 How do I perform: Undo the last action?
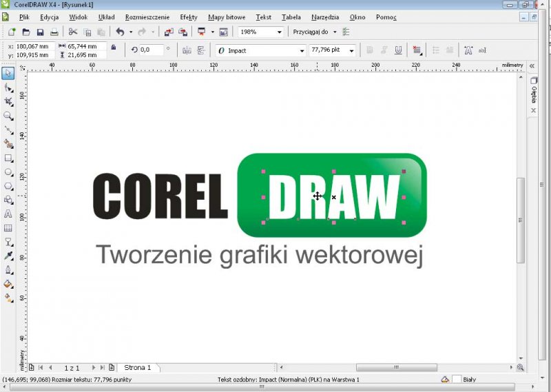coord(120,32)
